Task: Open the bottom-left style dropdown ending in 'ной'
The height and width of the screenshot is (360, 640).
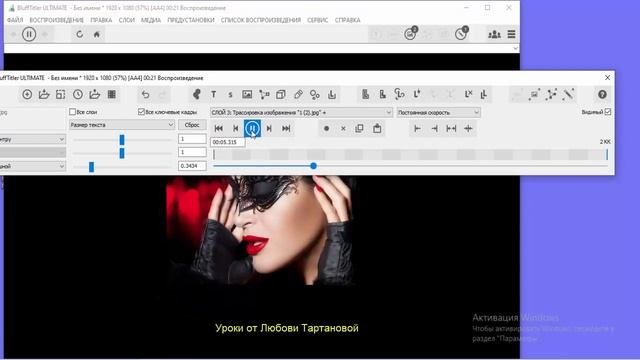Action: click(x=32, y=166)
